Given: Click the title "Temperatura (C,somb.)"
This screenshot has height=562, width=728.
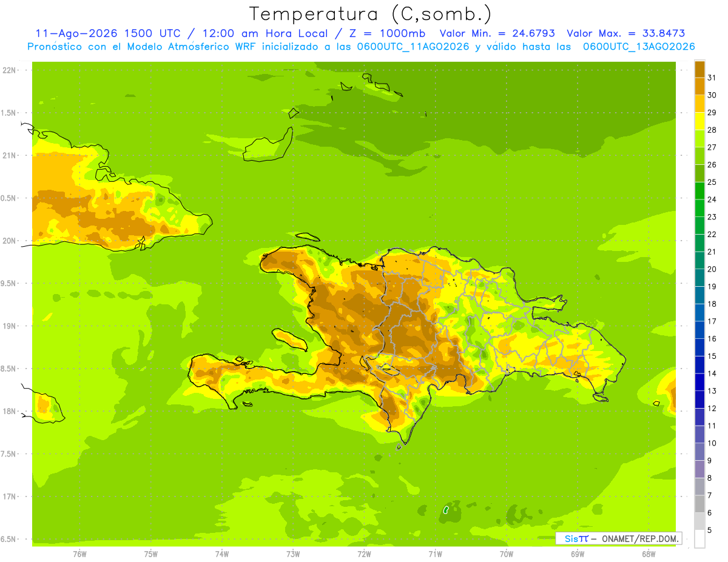Looking at the screenshot, I should pos(370,14).
